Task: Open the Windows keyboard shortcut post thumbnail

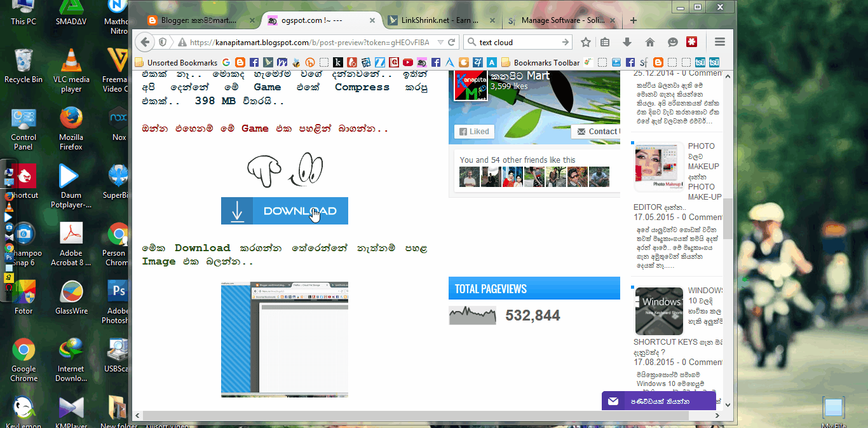Action: click(x=659, y=311)
